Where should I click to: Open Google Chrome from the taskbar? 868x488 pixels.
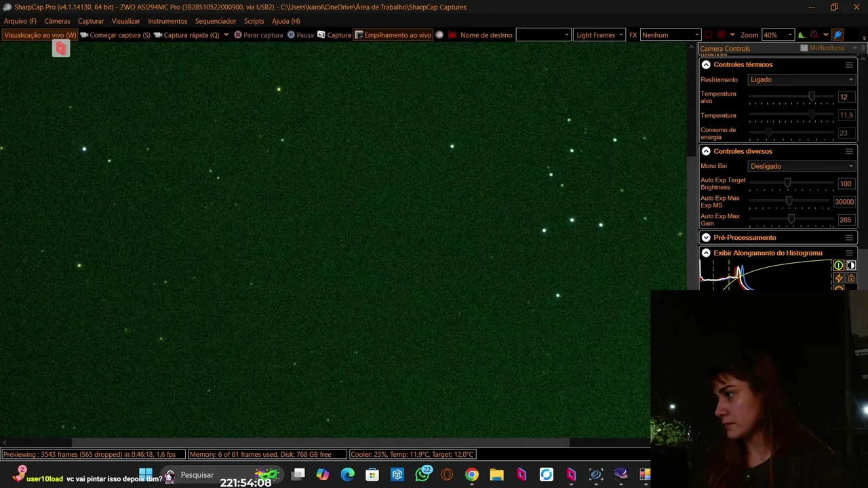coord(471,474)
